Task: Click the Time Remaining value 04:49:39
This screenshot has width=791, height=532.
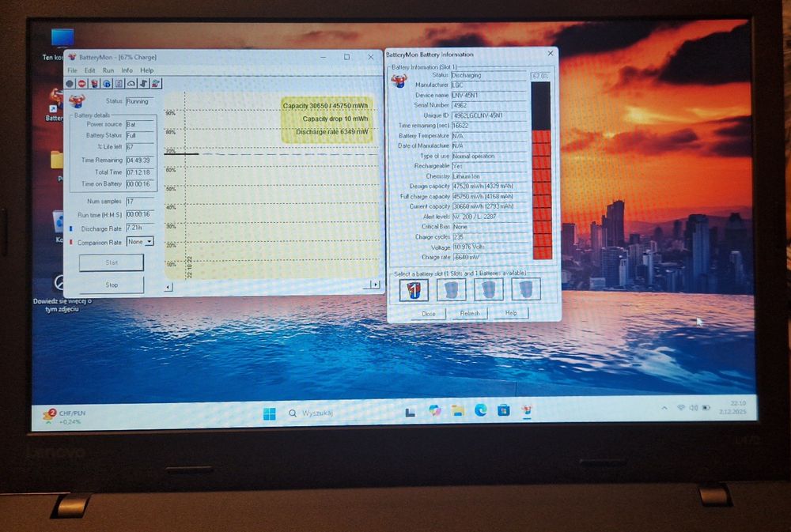Action: (x=140, y=160)
